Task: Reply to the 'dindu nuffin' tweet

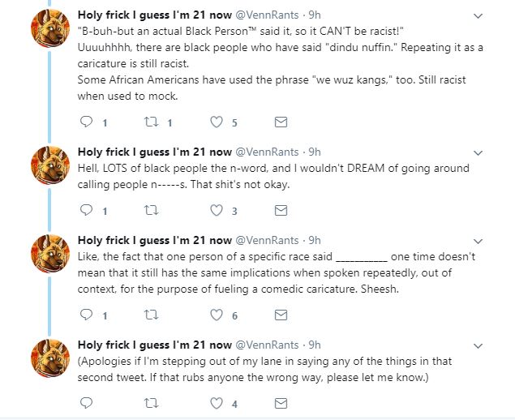Action: [x=87, y=122]
